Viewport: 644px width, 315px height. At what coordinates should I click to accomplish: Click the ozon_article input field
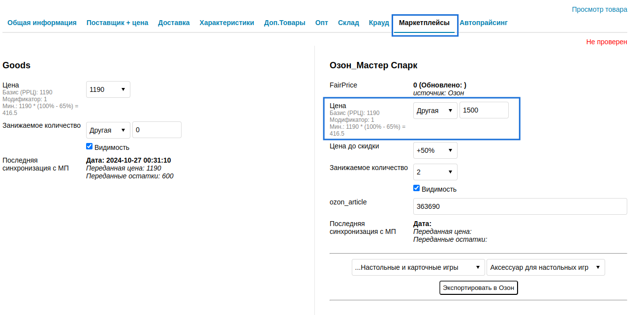520,206
